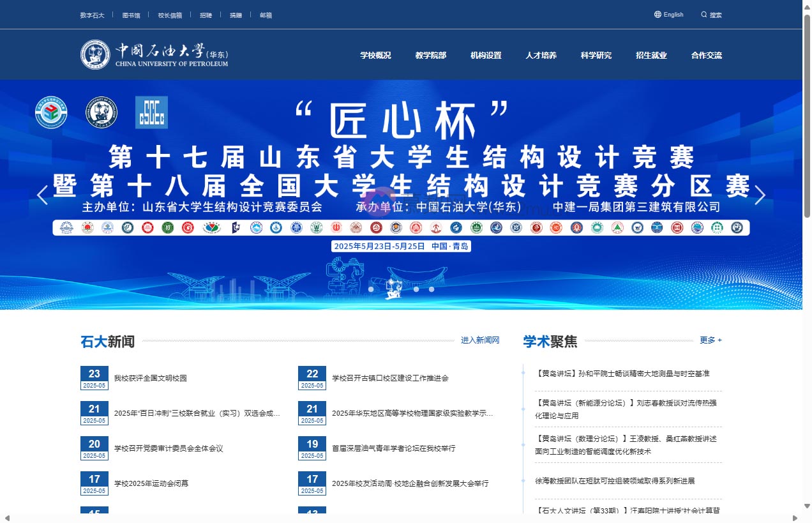The width and height of the screenshot is (812, 523).
Task: Select the left carousel arrow
Action: coord(42,195)
